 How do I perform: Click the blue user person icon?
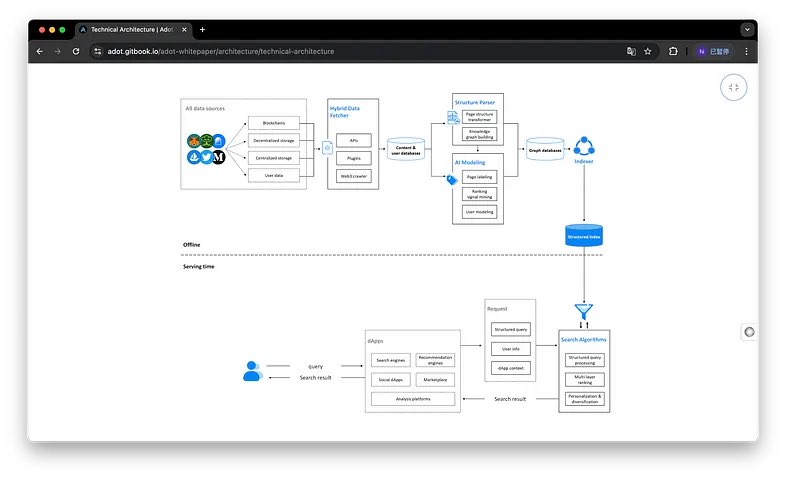[x=253, y=371]
